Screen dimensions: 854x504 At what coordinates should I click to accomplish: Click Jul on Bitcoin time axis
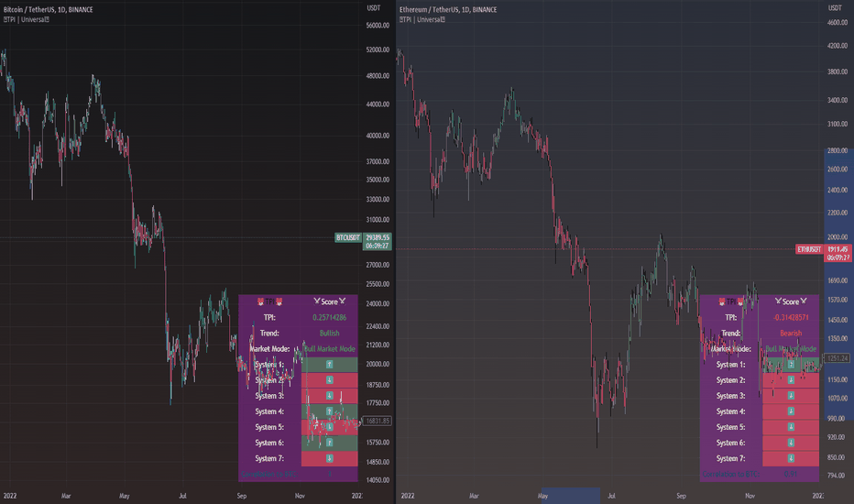182,496
